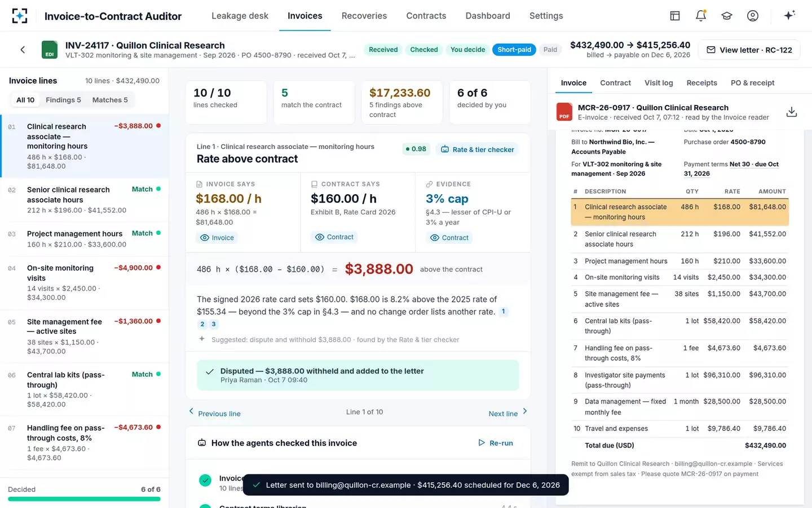This screenshot has width=812, height=508.
Task: Click the green EDI file icon
Action: point(50,50)
